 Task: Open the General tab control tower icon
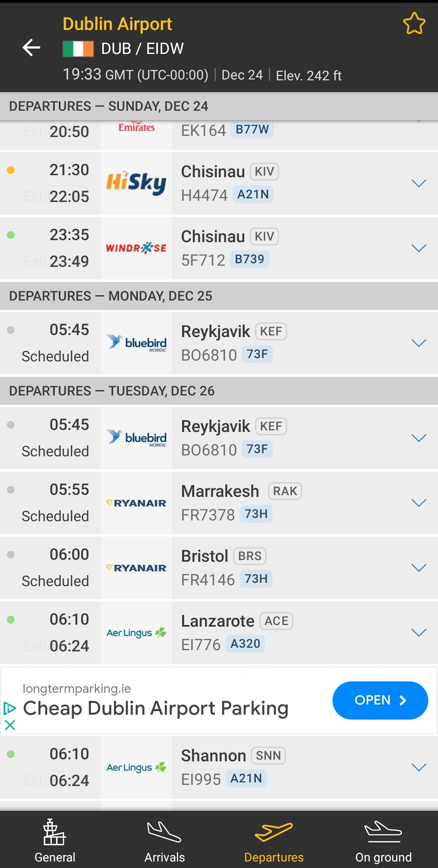point(55,831)
